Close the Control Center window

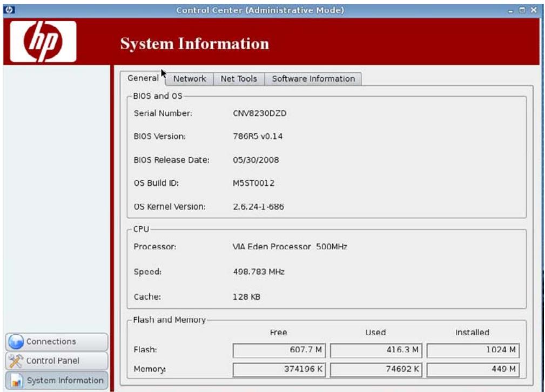[534, 10]
